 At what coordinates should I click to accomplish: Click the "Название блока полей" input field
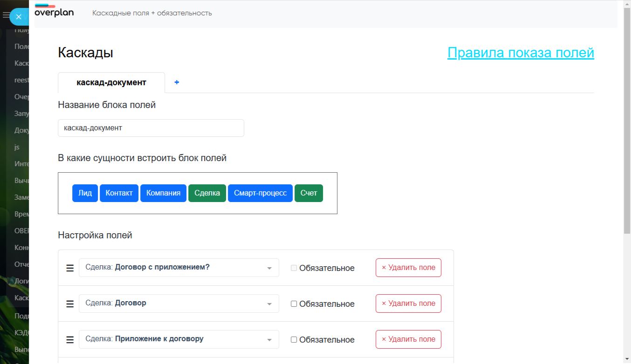coord(151,128)
